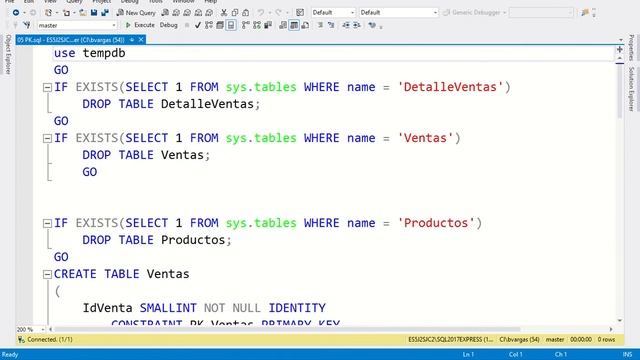Click the New Project icon
Screen dimensions: 640x360
pyautogui.click(x=48, y=13)
